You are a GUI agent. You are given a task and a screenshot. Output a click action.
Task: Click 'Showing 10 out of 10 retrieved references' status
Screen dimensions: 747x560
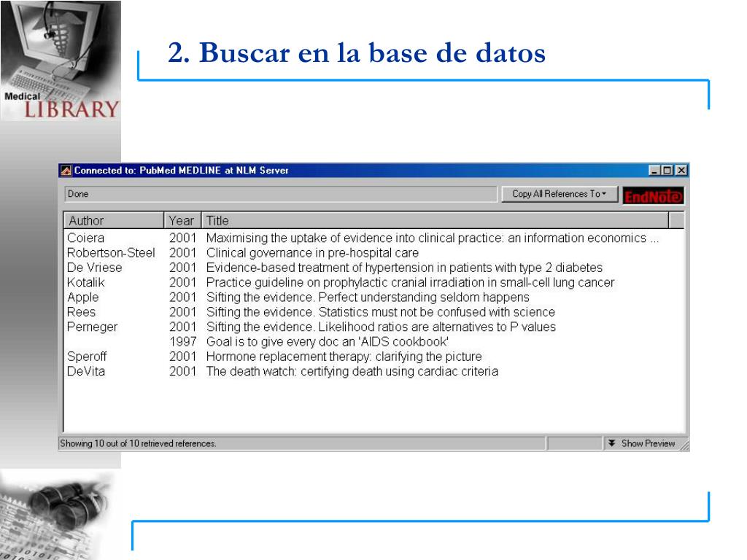tap(138, 443)
